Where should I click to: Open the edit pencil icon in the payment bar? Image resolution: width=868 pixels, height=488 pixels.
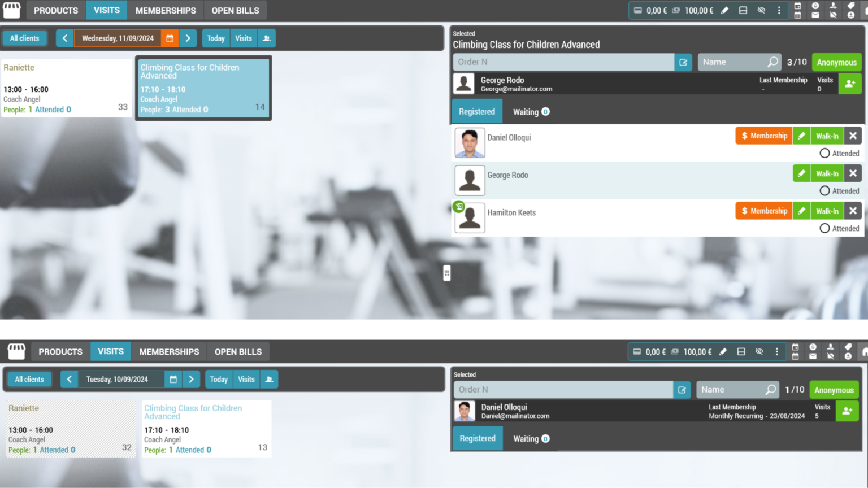coord(725,10)
